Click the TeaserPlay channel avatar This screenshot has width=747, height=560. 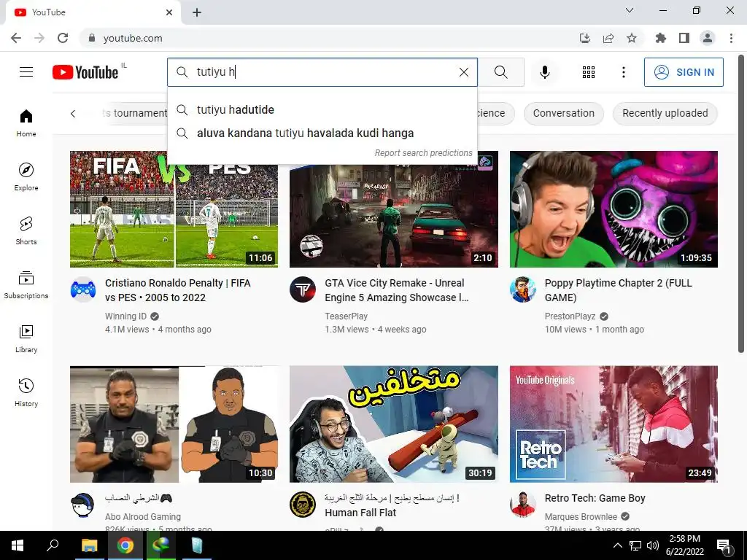pyautogui.click(x=303, y=289)
